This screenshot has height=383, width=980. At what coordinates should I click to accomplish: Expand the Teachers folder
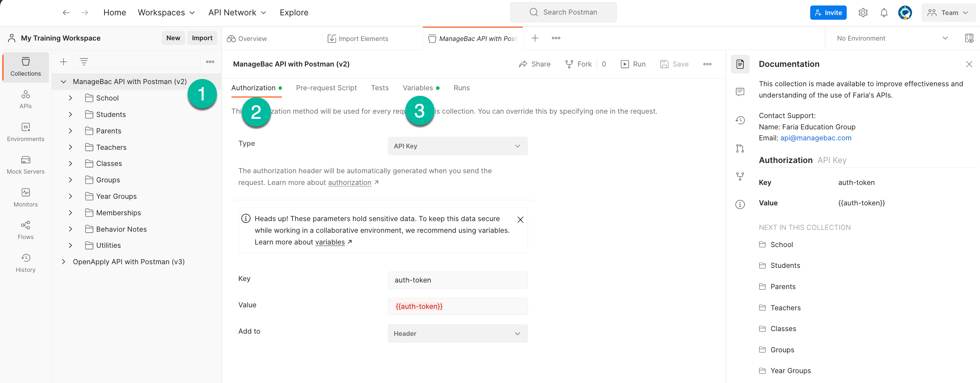(70, 147)
